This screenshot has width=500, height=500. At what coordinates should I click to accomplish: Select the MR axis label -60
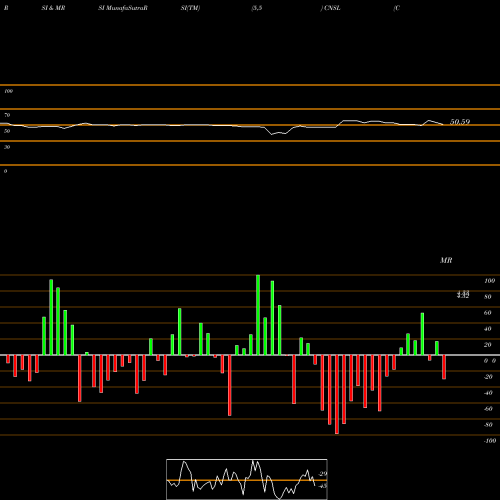pos(488,409)
